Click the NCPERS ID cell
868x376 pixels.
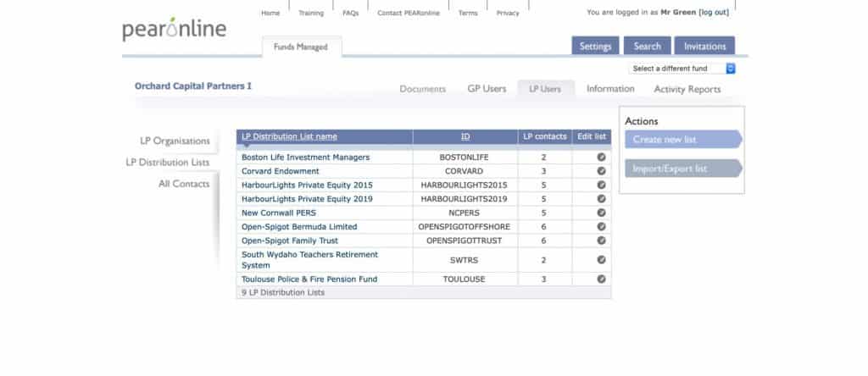coord(464,213)
